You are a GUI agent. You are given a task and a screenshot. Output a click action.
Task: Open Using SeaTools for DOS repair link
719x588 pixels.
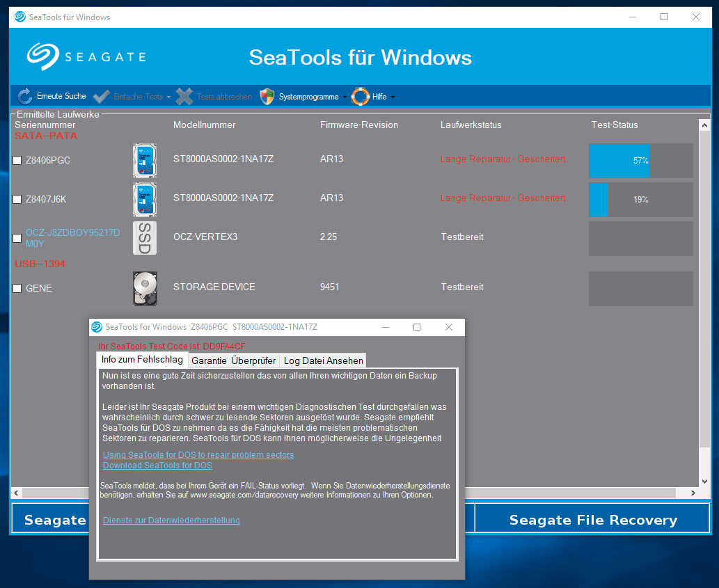[x=198, y=455]
